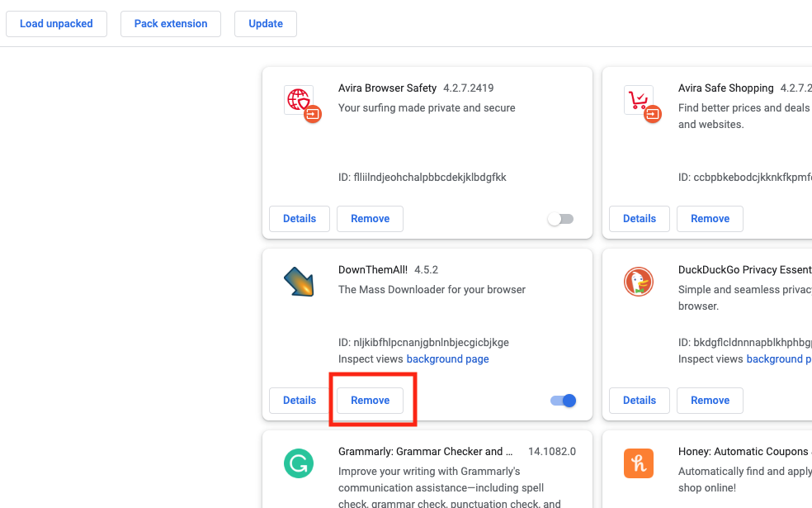Screen dimensions: 812x508
Task: Click 'The Mass Downloader for your browser' description
Action: pyautogui.click(x=432, y=290)
